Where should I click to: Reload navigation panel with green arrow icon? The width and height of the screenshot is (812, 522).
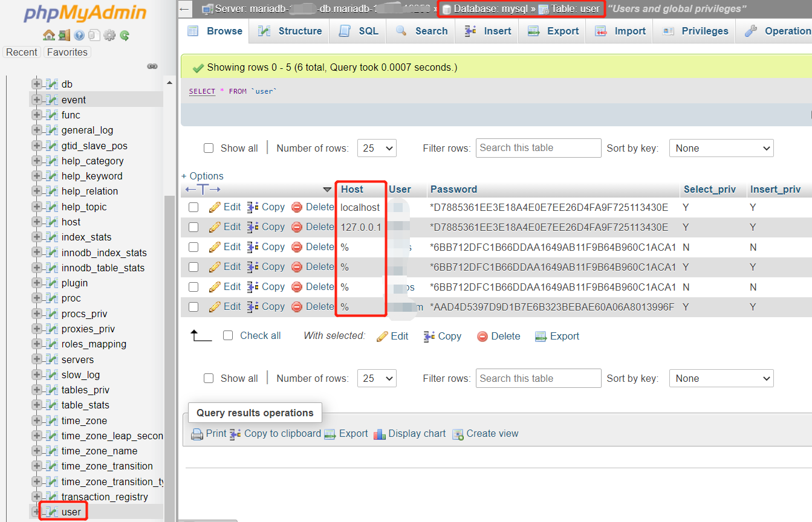pos(125,35)
